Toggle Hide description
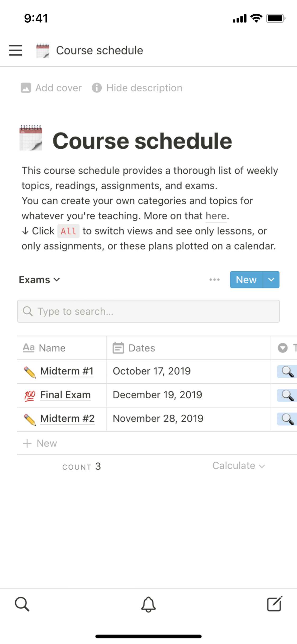This screenshot has height=644, width=297. click(x=137, y=88)
